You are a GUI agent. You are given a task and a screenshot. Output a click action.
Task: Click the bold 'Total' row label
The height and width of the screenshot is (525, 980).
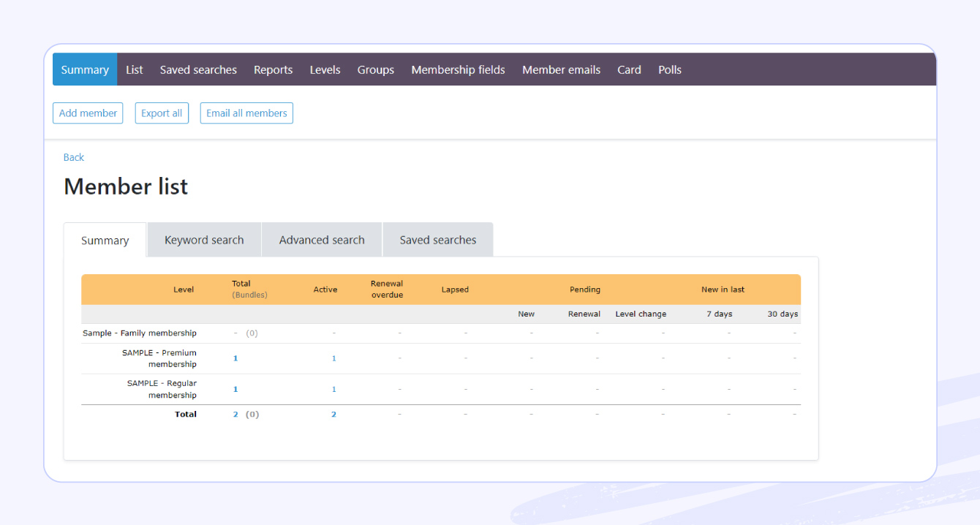186,414
